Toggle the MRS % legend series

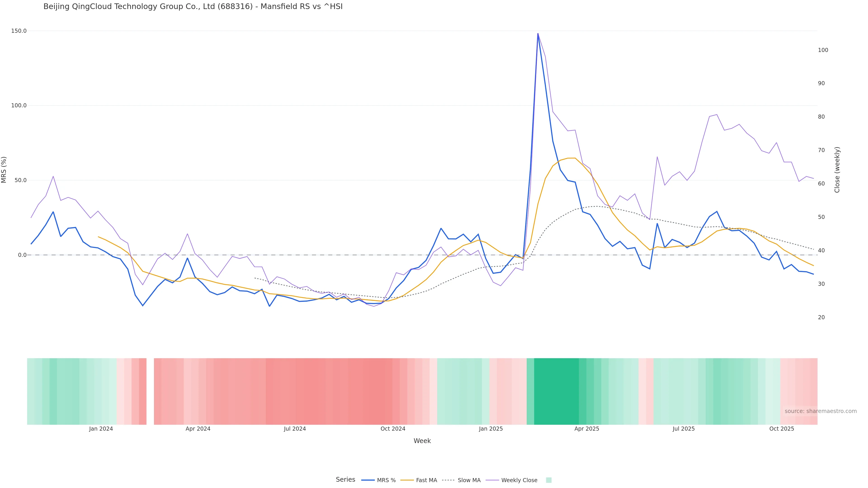(x=386, y=480)
